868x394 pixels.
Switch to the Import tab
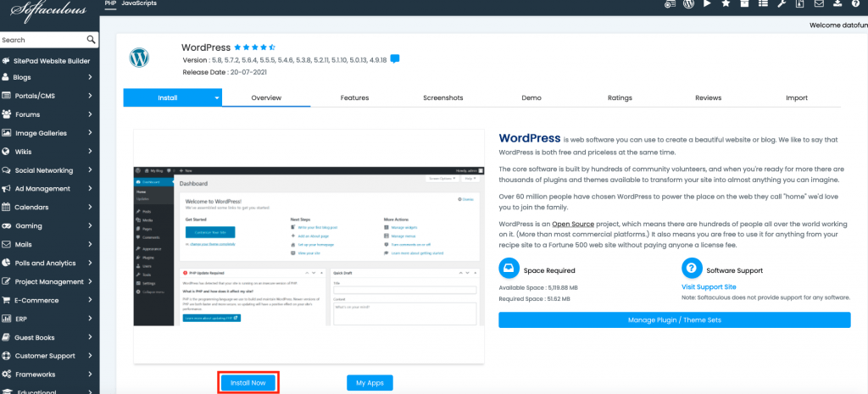[x=797, y=98]
